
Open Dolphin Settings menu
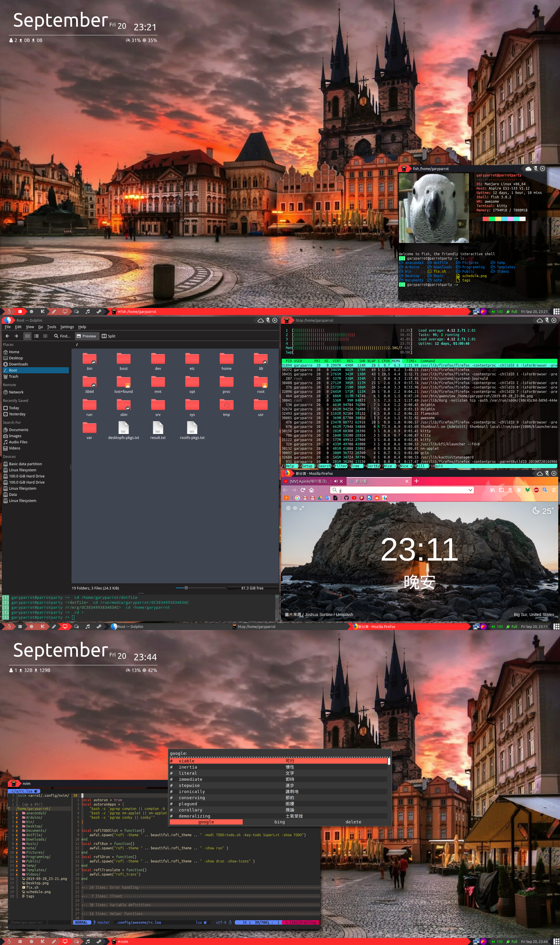click(67, 327)
